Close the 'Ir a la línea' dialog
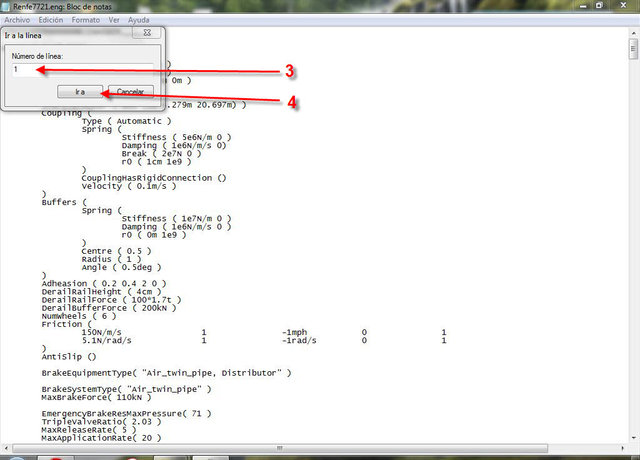Screen dimensions: 640x460 [x=147, y=34]
